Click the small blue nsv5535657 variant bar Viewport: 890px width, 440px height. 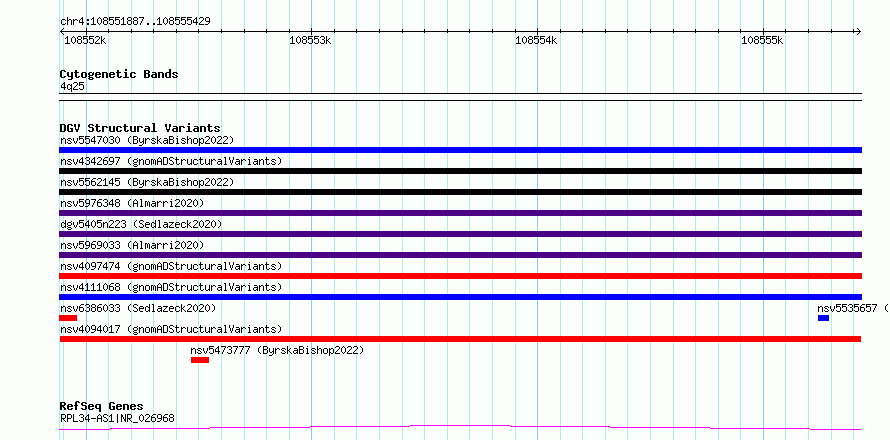[824, 318]
